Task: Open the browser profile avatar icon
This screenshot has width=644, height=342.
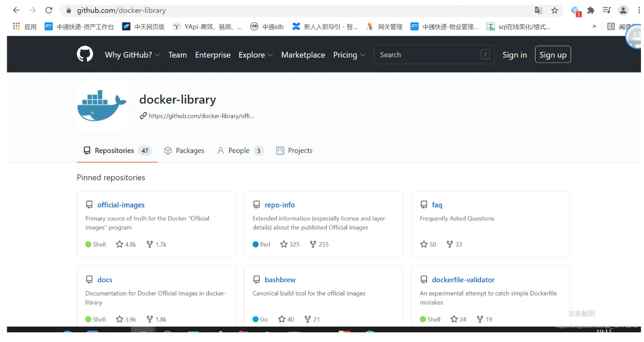Action: point(623,10)
